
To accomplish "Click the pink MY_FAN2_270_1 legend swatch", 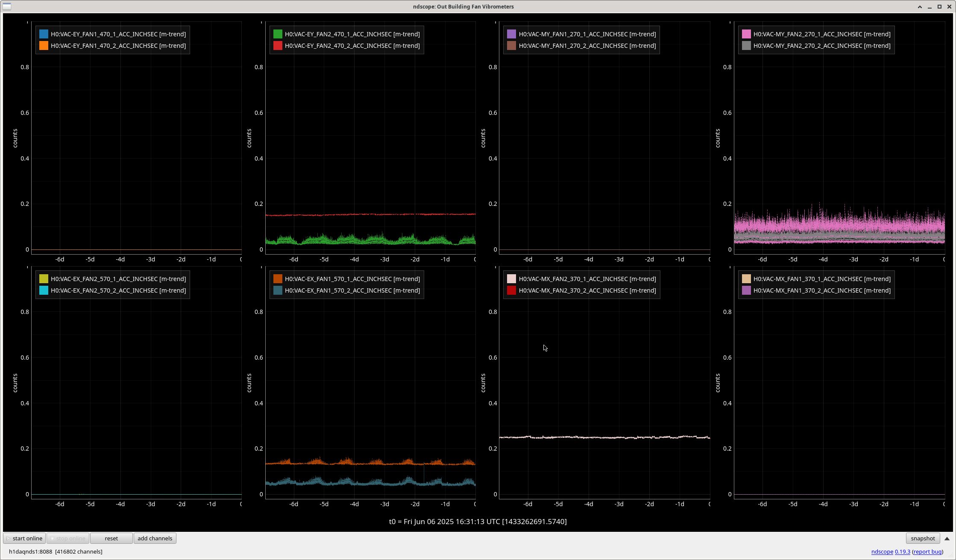I will 746,34.
